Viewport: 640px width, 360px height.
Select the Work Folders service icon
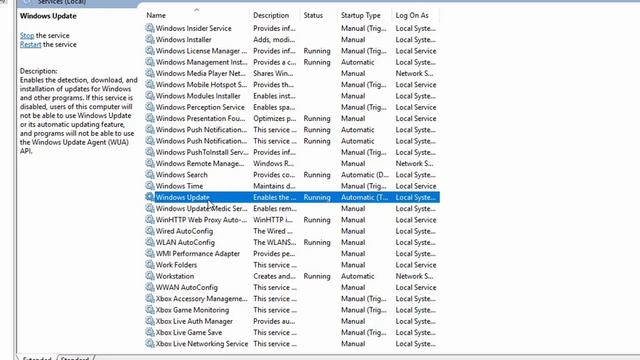pos(150,264)
